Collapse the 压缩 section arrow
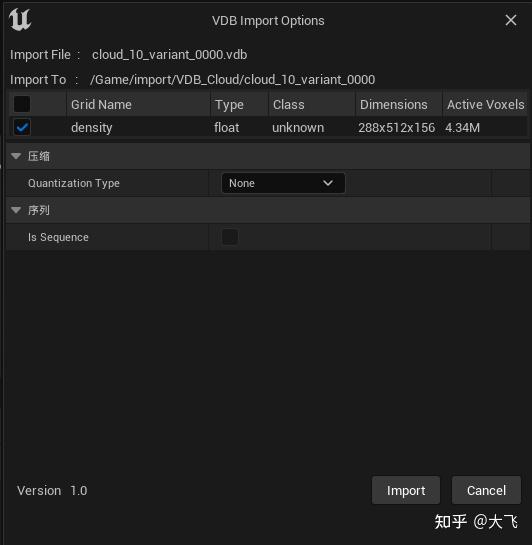Viewport: 532px width, 545px height. click(16, 156)
